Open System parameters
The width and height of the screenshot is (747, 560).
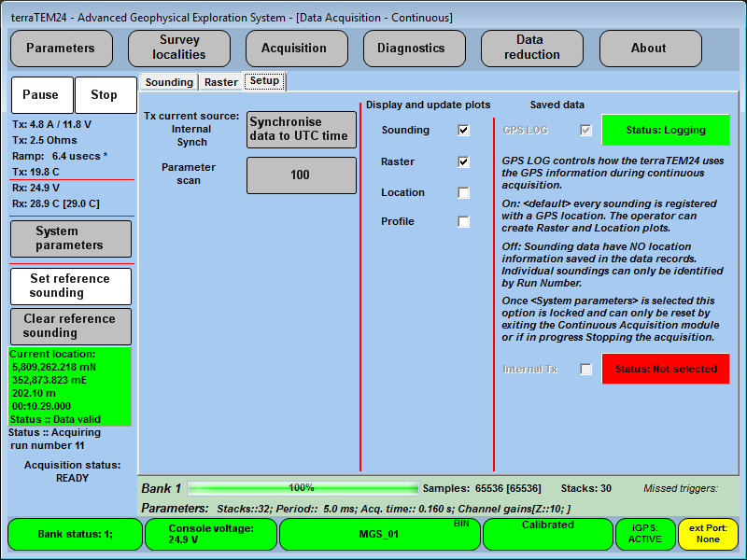pos(71,239)
